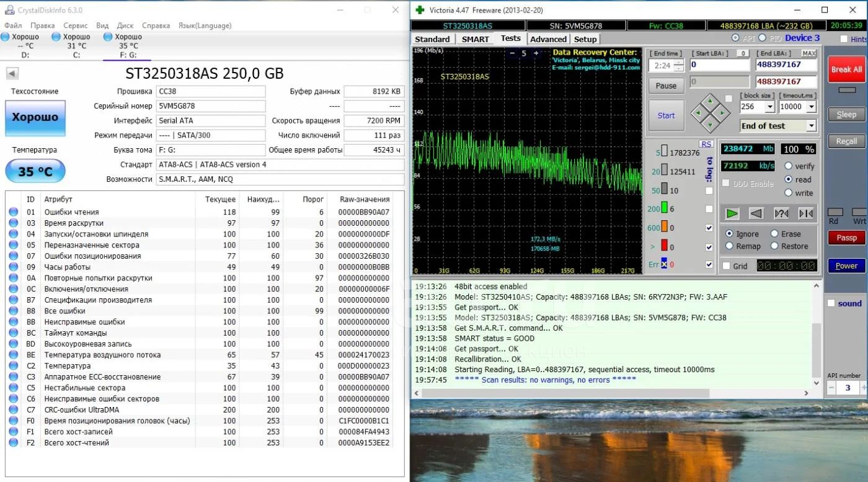Click status dot for C5 Нестабильные сектора
Image resolution: width=868 pixels, height=482 pixels.
coord(13,388)
